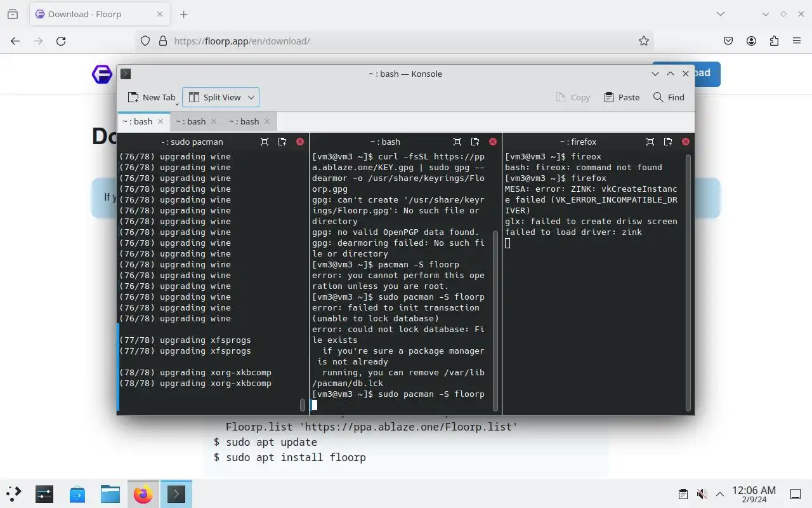Close the firefox split pane
812x508 pixels.
pos(686,142)
